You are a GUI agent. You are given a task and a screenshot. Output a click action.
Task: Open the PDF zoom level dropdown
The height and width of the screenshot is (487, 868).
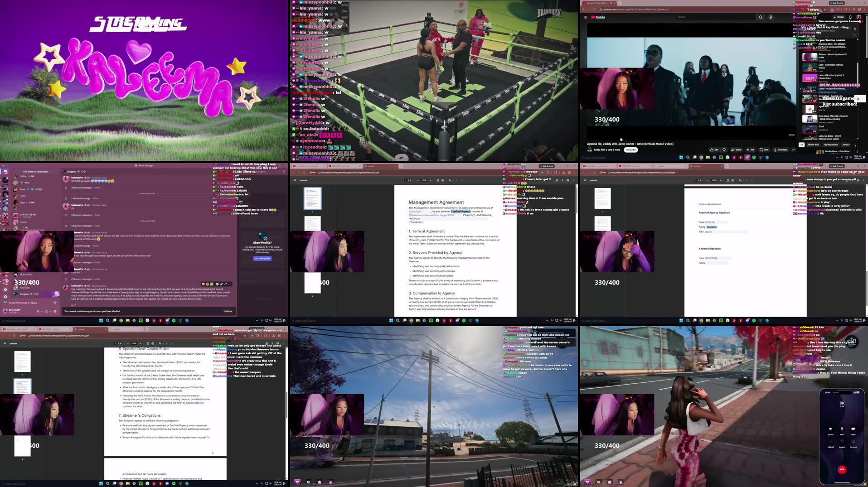click(x=425, y=180)
